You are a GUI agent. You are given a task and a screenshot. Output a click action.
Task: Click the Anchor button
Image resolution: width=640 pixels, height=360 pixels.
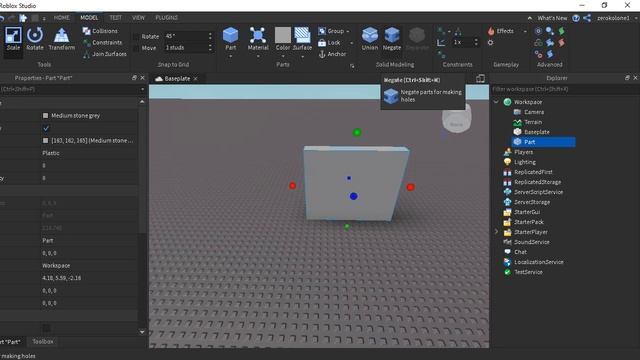[332, 54]
